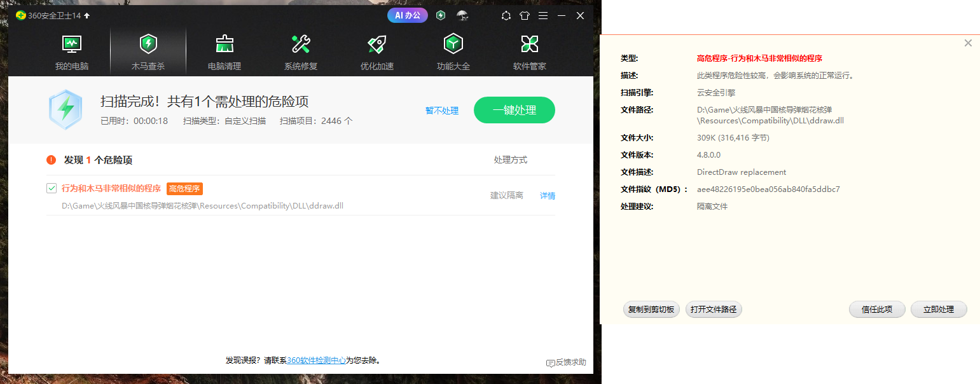Viewport: 980px width, 384px height.
Task: Click the green shield lightning title icon
Action: (x=441, y=16)
